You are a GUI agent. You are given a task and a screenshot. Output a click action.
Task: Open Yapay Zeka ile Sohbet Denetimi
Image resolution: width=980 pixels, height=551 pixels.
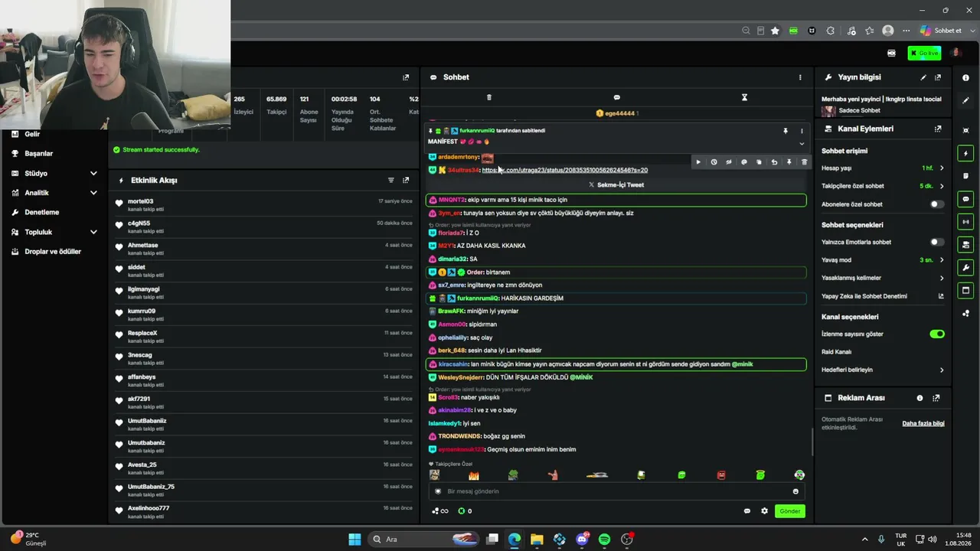[882, 296]
